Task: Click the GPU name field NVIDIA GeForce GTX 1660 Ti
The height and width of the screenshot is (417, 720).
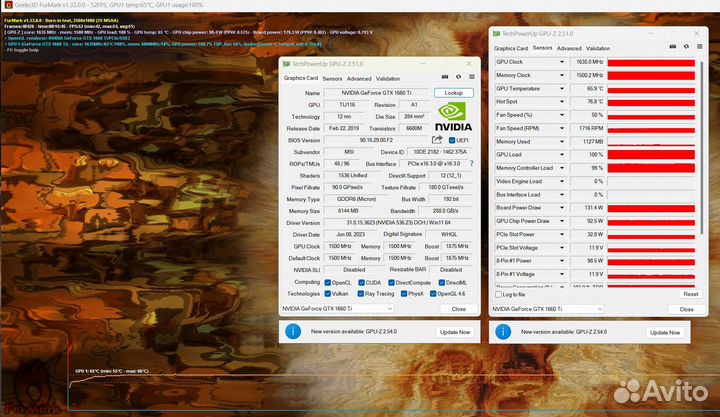Action: pyautogui.click(x=377, y=93)
